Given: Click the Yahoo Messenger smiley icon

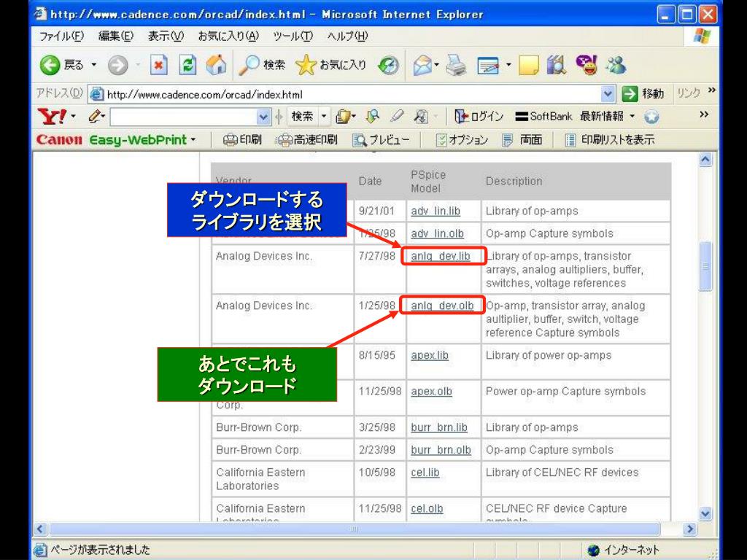Looking at the screenshot, I should click(x=587, y=65).
